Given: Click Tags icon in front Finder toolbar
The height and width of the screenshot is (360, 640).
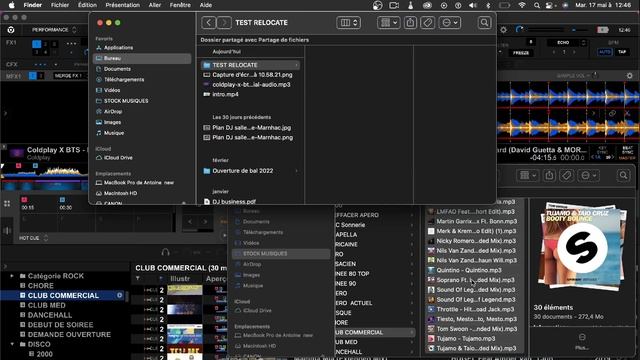Looking at the screenshot, I should [427, 22].
